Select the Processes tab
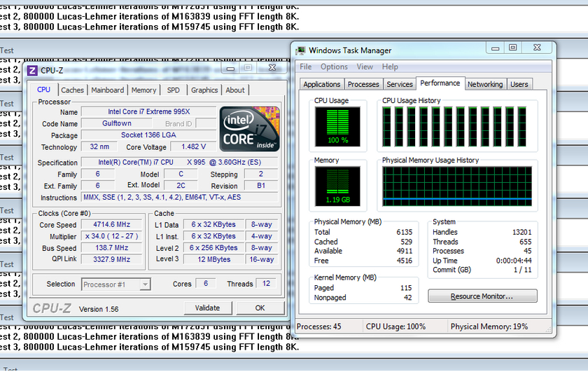 pyautogui.click(x=363, y=84)
